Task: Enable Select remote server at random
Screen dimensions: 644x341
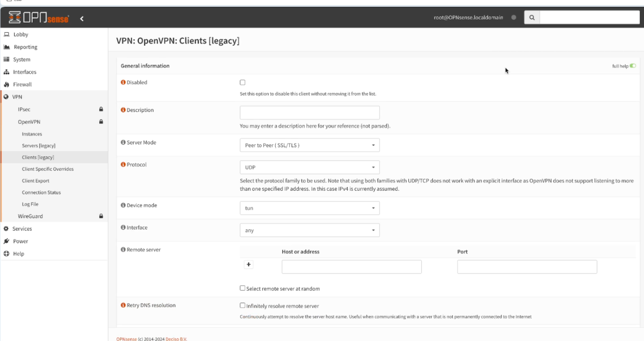Action: click(x=243, y=288)
